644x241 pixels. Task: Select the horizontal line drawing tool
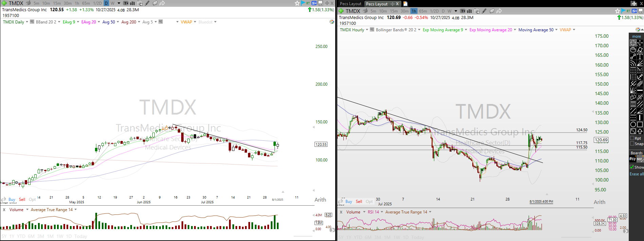tap(640, 90)
